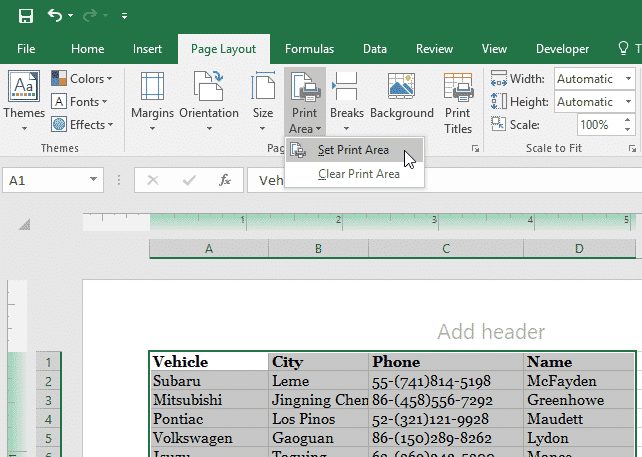The width and height of the screenshot is (642, 457).
Task: Open Scale to Fit dialog launcher
Action: point(632,149)
